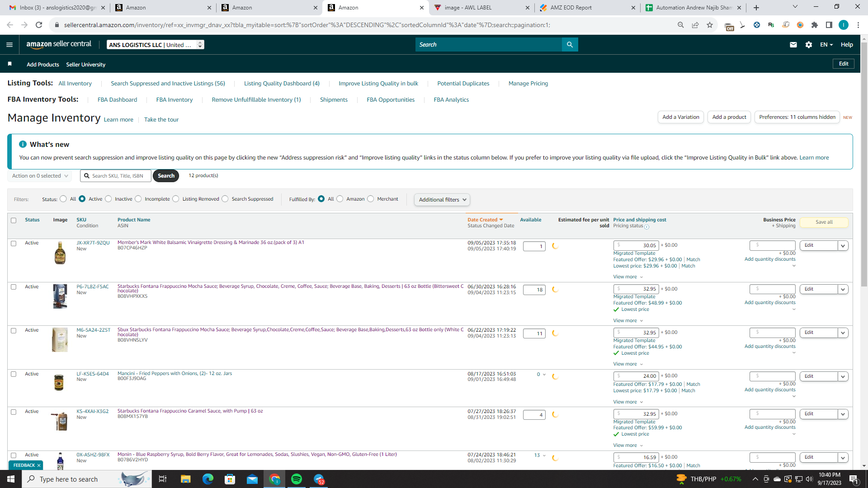Open Edit dropdown arrow for KS-4XAI-X3G2 row
Viewport: 868px width, 488px height.
pos(843,414)
